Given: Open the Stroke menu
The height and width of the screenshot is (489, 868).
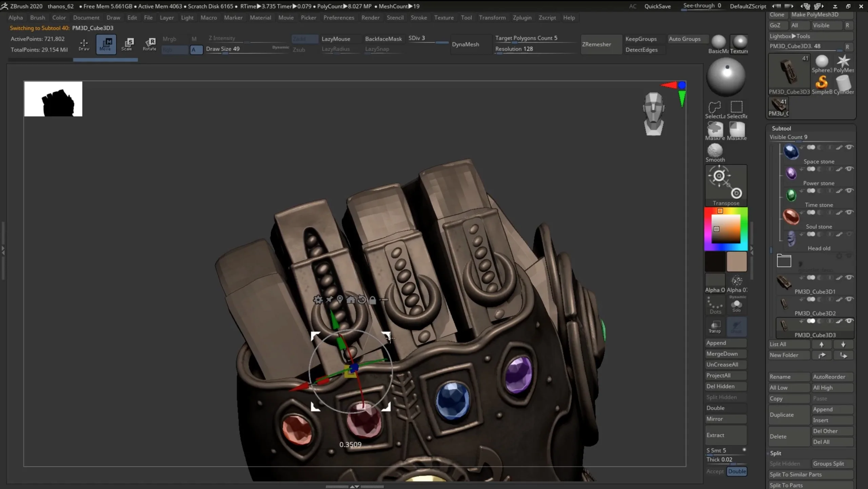Looking at the screenshot, I should tap(419, 18).
